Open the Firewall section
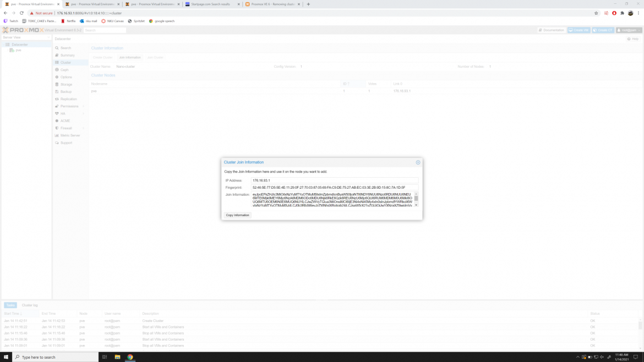The height and width of the screenshot is (362, 644). tap(66, 128)
